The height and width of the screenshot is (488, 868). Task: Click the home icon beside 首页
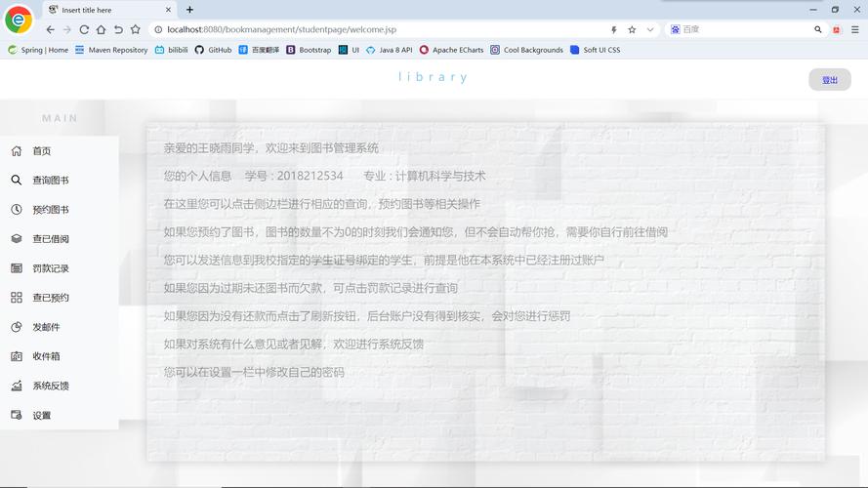tap(17, 150)
